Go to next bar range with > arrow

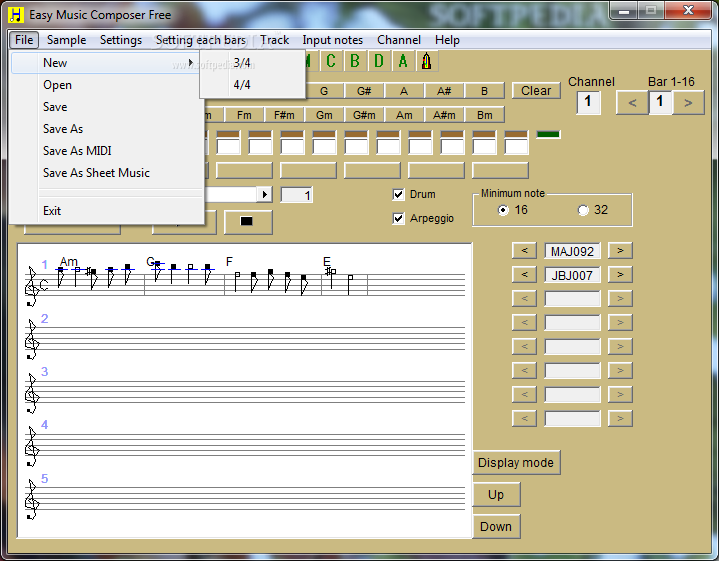tap(688, 102)
